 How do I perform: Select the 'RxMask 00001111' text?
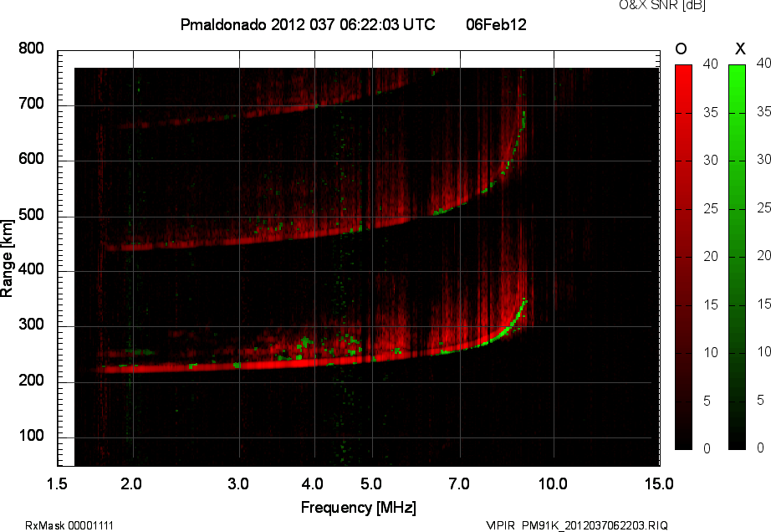69,525
